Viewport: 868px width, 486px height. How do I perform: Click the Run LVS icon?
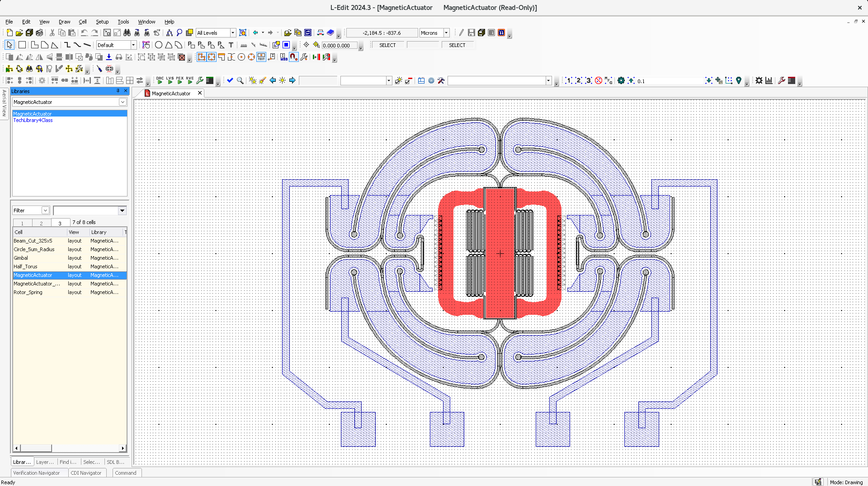pos(170,80)
